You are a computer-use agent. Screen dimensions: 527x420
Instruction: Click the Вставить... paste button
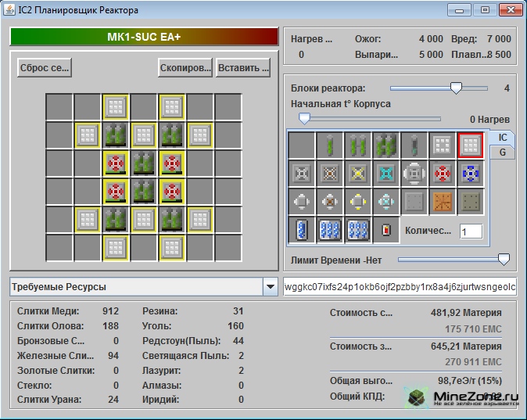[243, 68]
